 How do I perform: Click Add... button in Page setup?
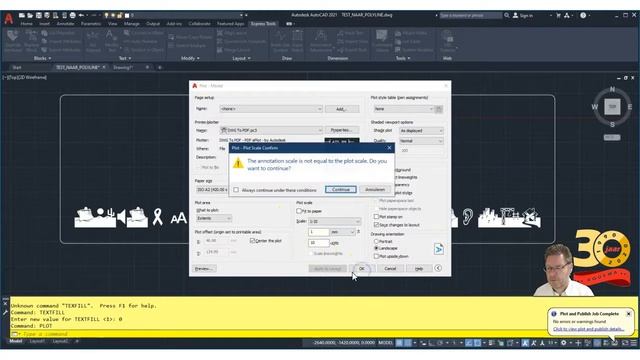pyautogui.click(x=342, y=109)
